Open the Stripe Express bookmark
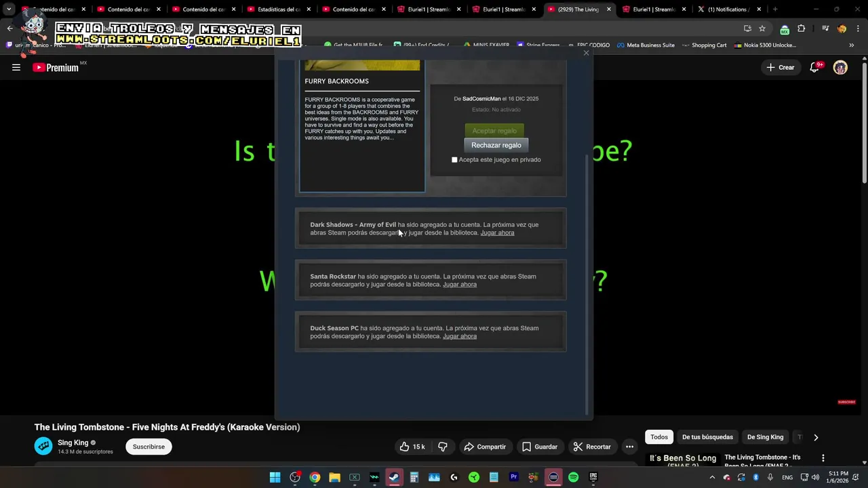This screenshot has width=868, height=488. click(x=538, y=45)
